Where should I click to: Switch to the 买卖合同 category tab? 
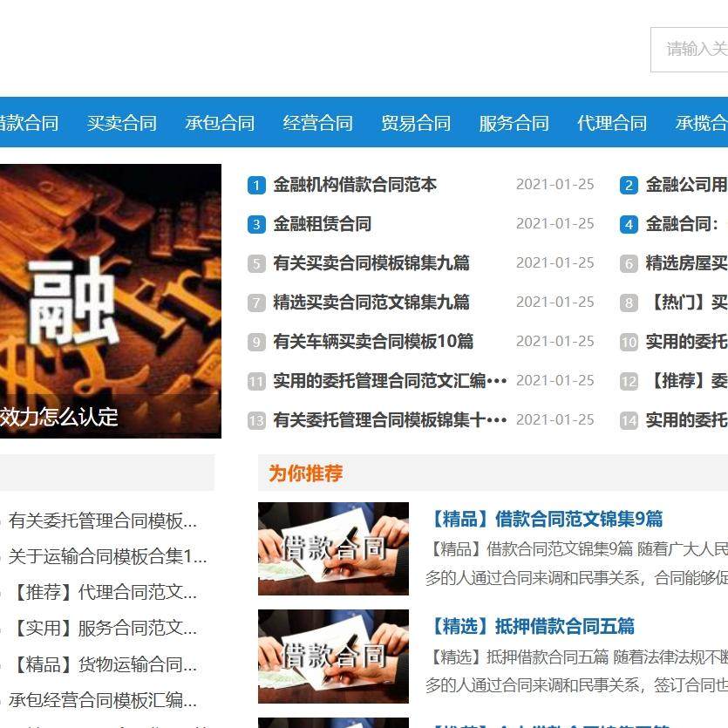(x=122, y=123)
